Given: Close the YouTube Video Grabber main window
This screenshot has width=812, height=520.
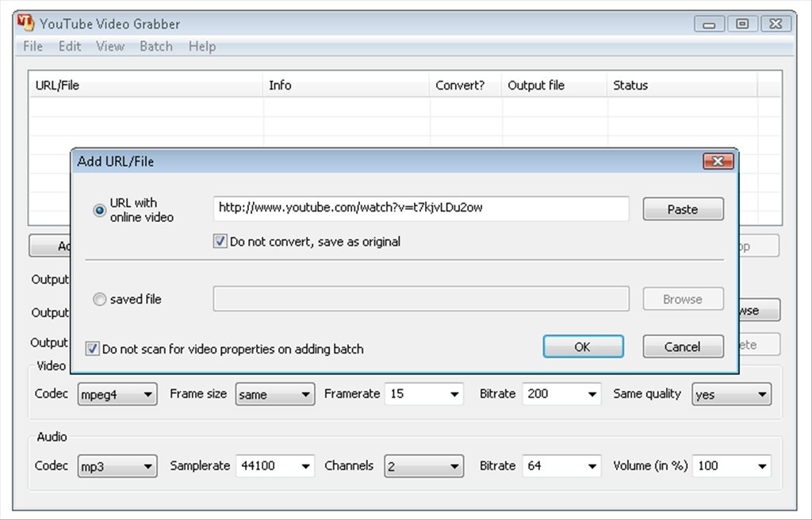Looking at the screenshot, I should (776, 24).
